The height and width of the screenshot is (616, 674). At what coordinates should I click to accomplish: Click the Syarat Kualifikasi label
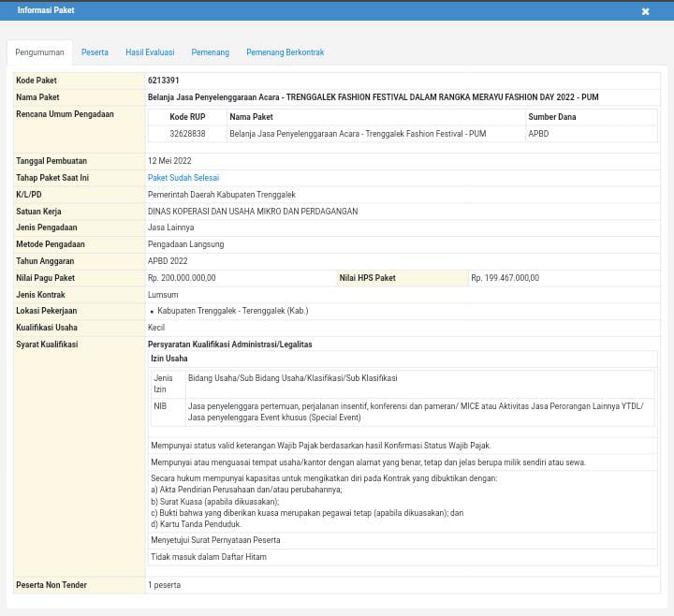(x=47, y=345)
